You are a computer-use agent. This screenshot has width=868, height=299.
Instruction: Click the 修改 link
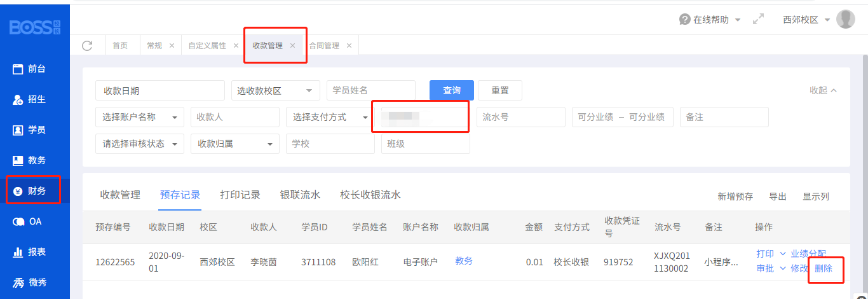pyautogui.click(x=799, y=268)
